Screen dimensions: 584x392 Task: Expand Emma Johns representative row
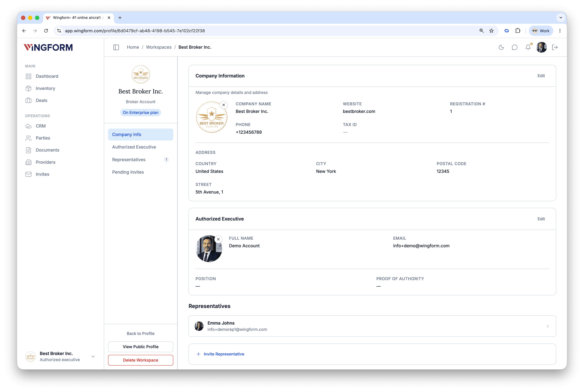pos(372,326)
